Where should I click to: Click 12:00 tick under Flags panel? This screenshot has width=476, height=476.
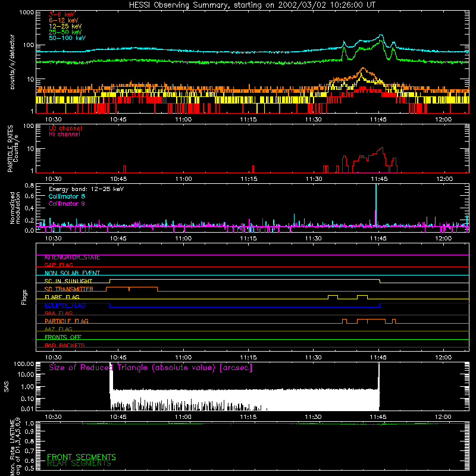(x=443, y=358)
